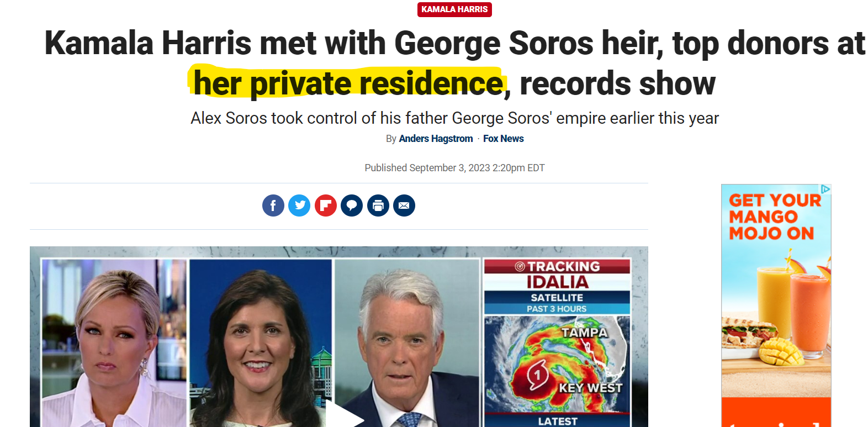Click the blonde anchor's video frame
This screenshot has height=427, width=868.
[114, 342]
